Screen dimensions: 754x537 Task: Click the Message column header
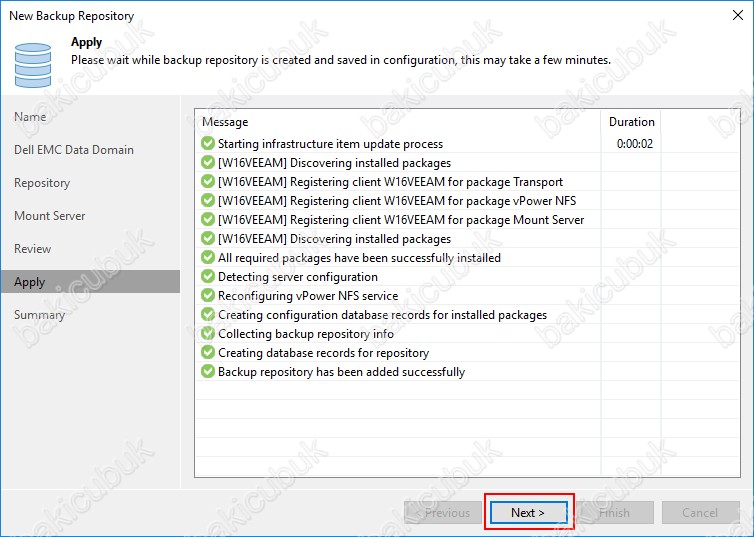[225, 122]
